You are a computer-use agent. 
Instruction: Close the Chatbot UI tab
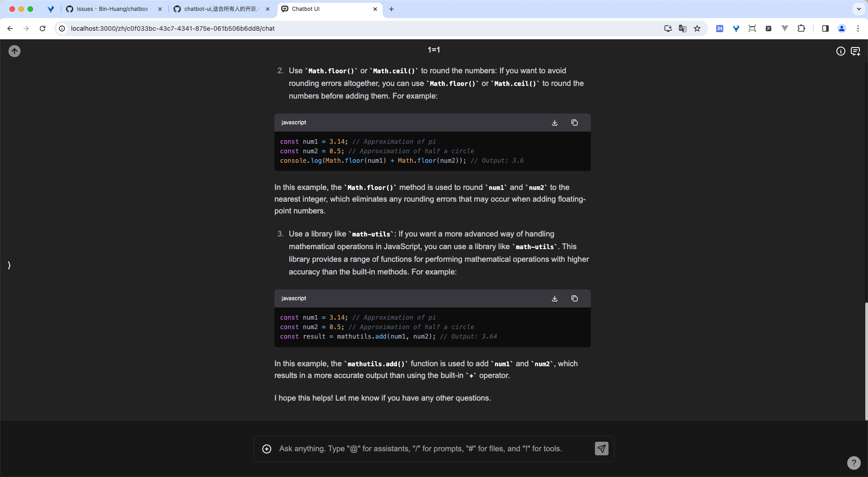click(x=375, y=9)
